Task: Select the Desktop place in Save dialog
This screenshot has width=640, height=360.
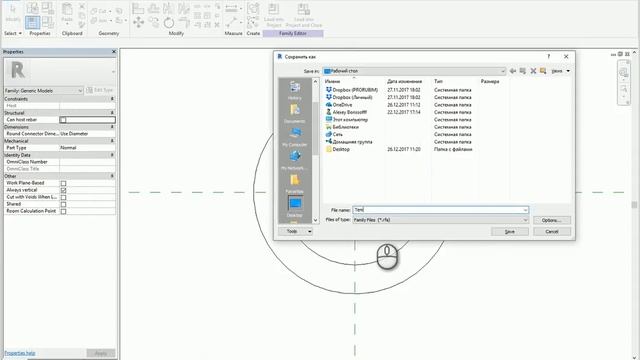Action: pos(295,207)
